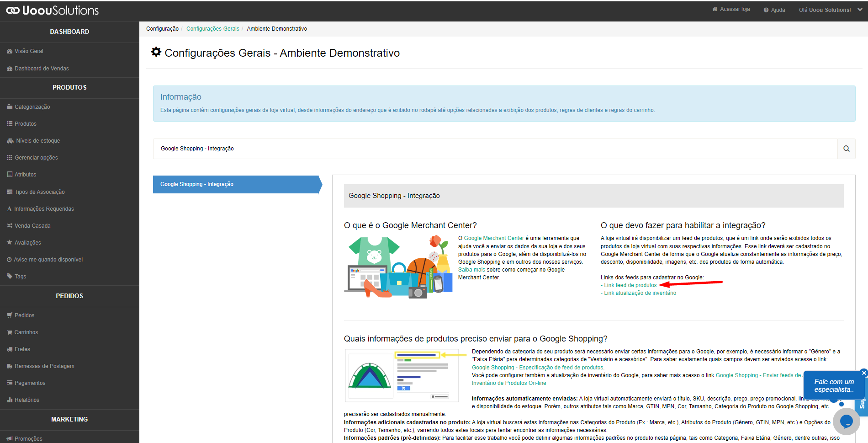Click the Acessar loja text
This screenshot has height=443, width=868.
pyautogui.click(x=735, y=9)
